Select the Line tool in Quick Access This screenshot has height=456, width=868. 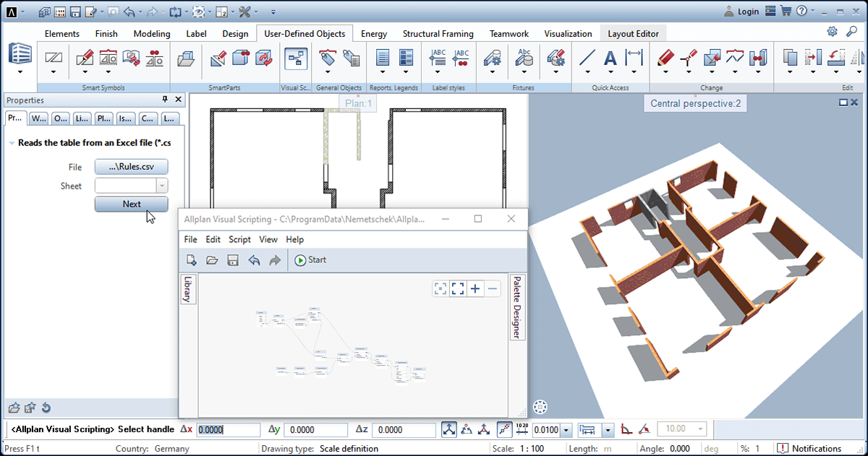tap(587, 59)
